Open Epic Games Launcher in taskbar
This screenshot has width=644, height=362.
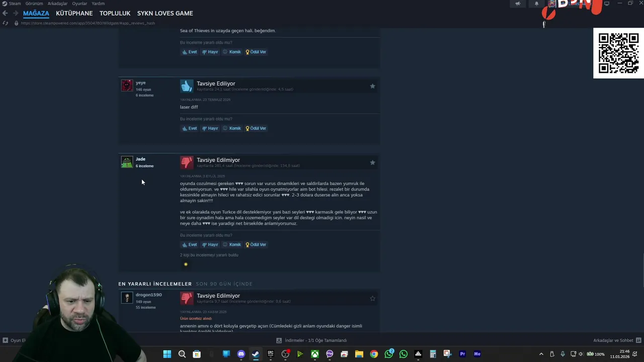[x=270, y=354]
